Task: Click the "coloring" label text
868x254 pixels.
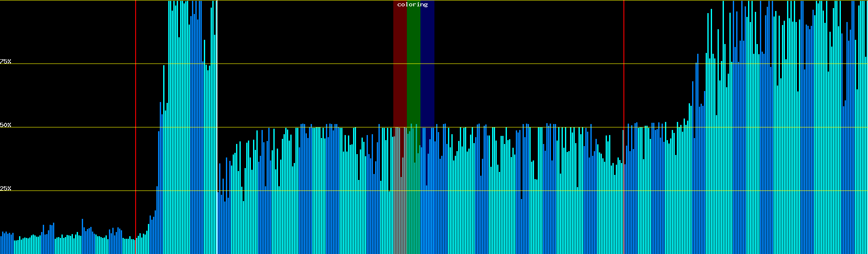Action: point(412,5)
